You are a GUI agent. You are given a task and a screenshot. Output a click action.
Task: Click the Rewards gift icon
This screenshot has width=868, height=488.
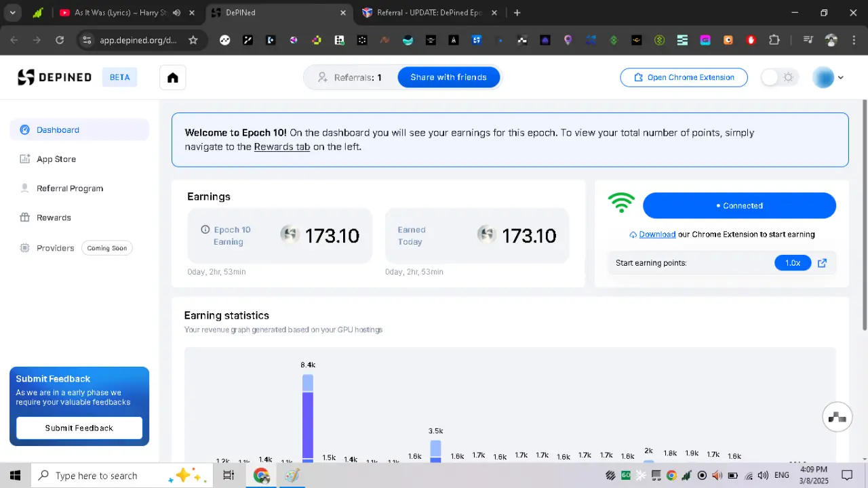click(x=25, y=218)
